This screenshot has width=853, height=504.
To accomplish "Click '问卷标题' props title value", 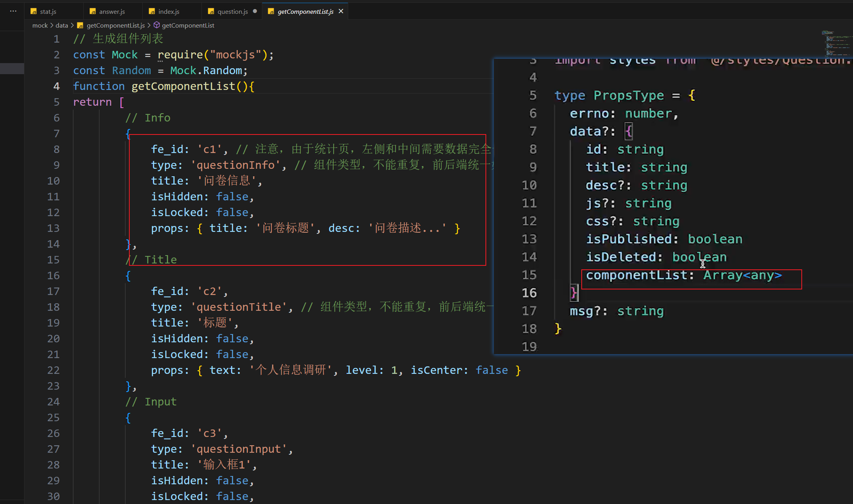I will click(285, 228).
